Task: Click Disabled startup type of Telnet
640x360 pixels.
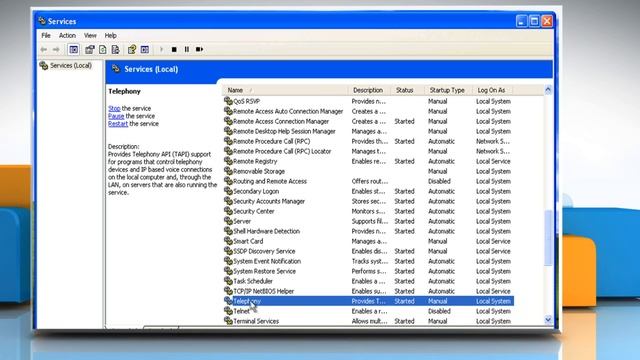Action: [439, 311]
